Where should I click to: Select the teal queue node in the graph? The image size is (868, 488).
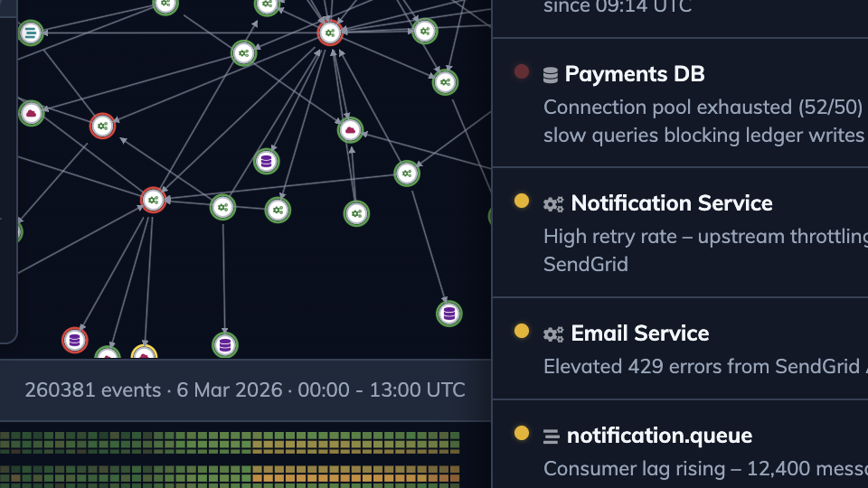point(31,33)
